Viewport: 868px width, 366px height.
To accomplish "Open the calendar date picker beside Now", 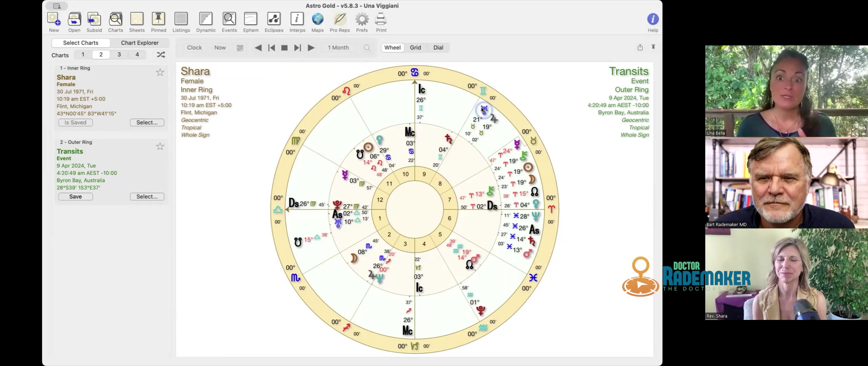I will coord(240,48).
